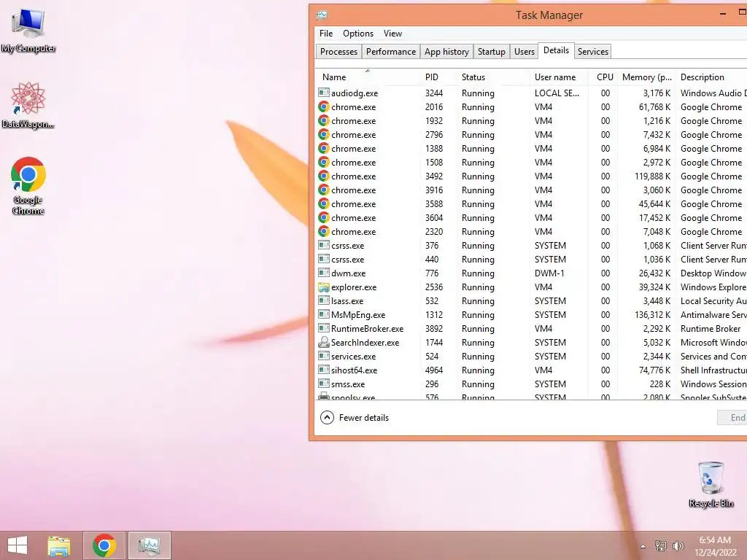Click the dwm.exe process icon

(x=323, y=273)
